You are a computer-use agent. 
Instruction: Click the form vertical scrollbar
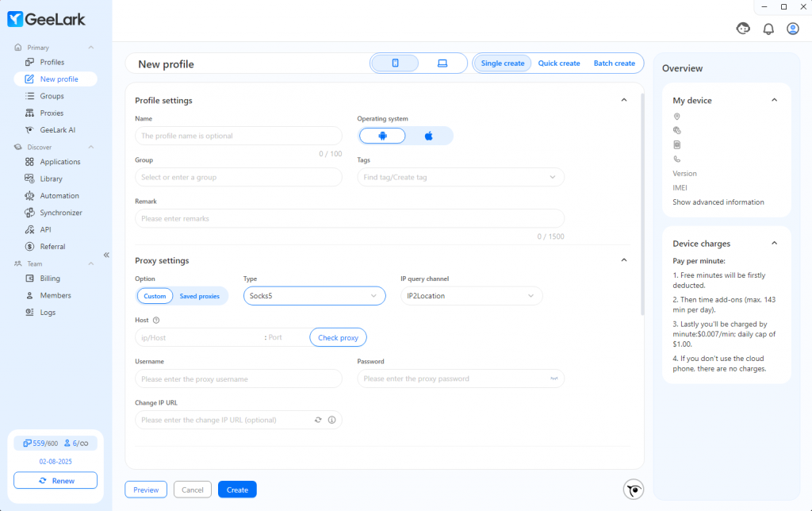click(642, 205)
